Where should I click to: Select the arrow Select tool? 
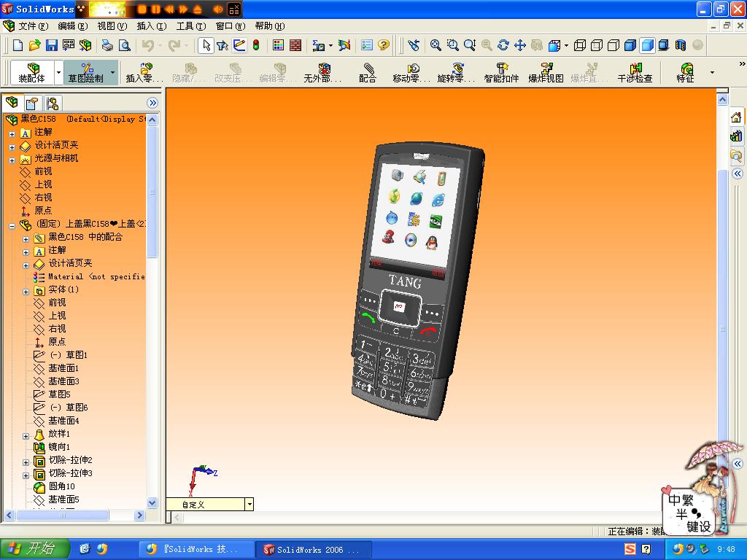click(x=206, y=45)
